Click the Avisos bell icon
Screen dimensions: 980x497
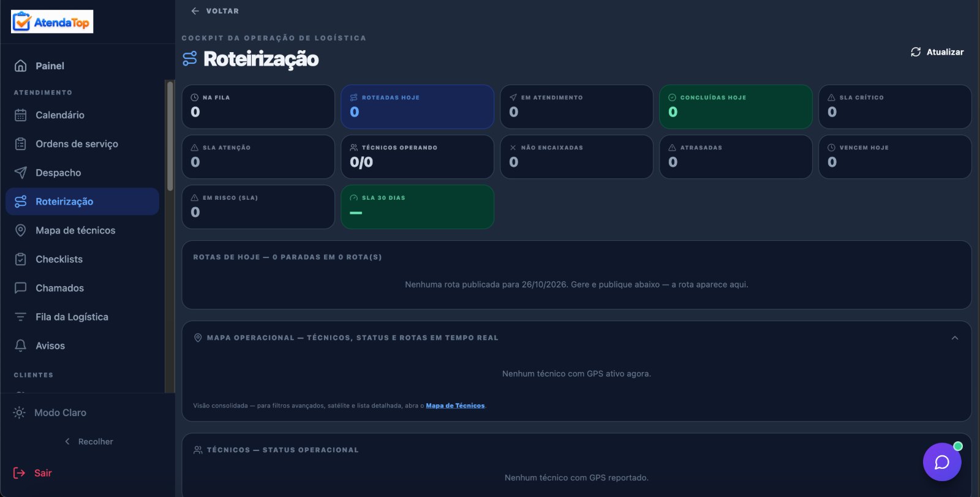point(20,345)
